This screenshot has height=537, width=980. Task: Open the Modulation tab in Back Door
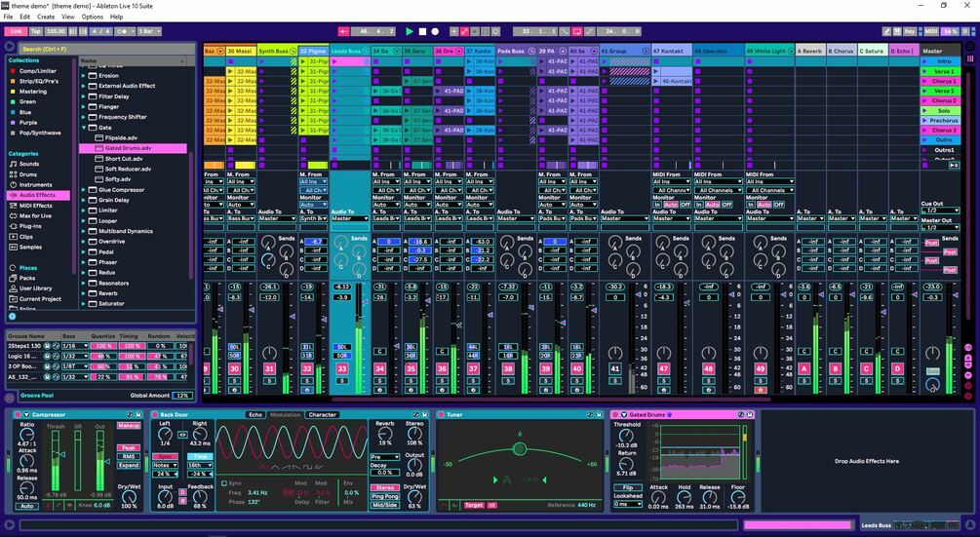(x=286, y=414)
